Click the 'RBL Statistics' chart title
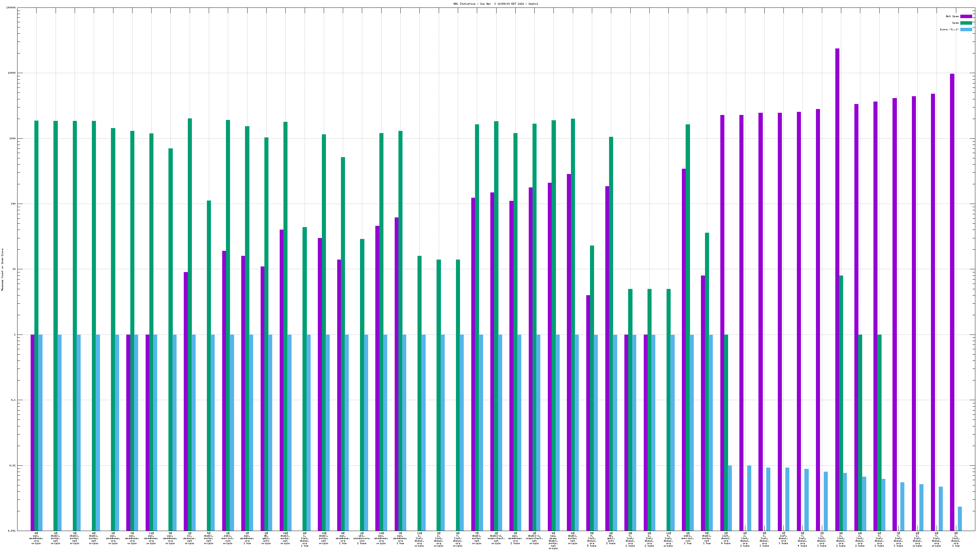Image resolution: width=980 pixels, height=551 pixels. pyautogui.click(x=495, y=4)
